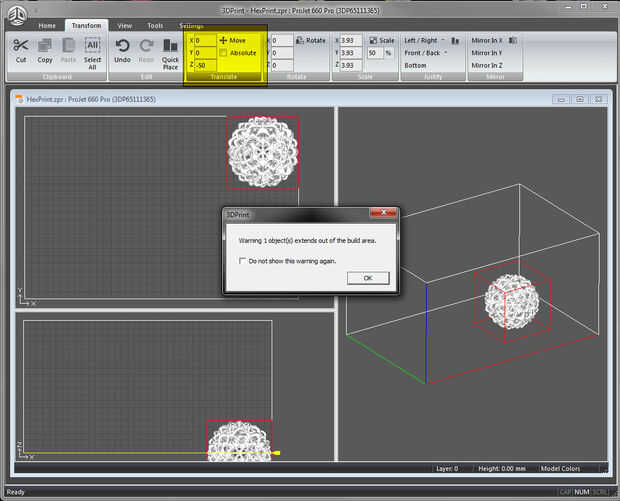Click the Move translate icon
The image size is (620, 501).
[x=223, y=40]
